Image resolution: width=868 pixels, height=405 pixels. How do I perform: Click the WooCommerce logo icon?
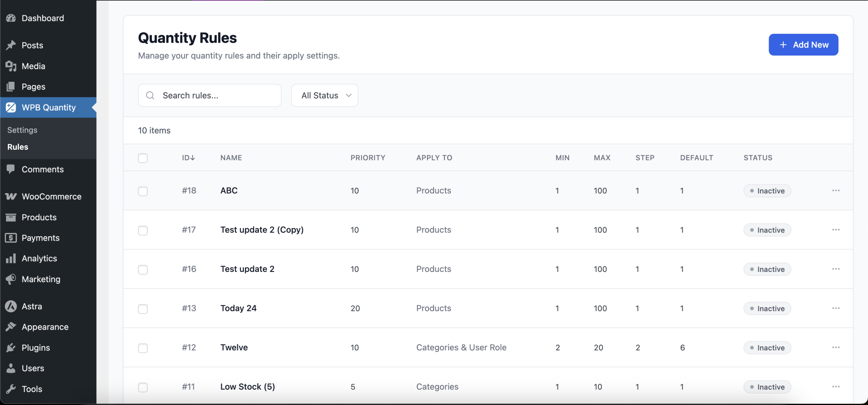11,197
